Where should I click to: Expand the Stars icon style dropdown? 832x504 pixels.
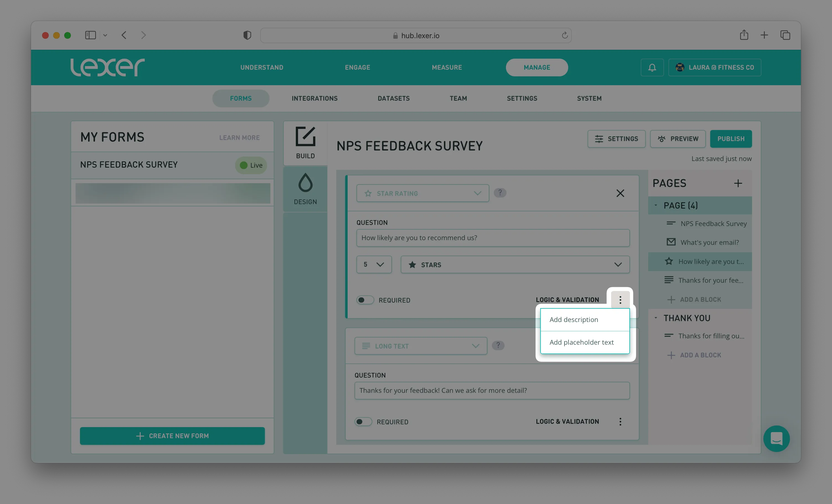515,265
